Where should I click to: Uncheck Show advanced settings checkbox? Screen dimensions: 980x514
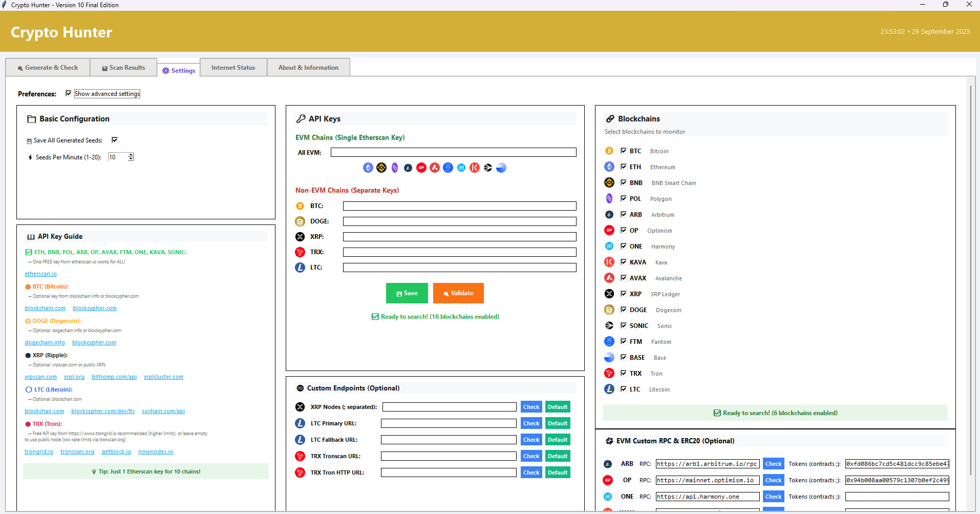tap(69, 94)
